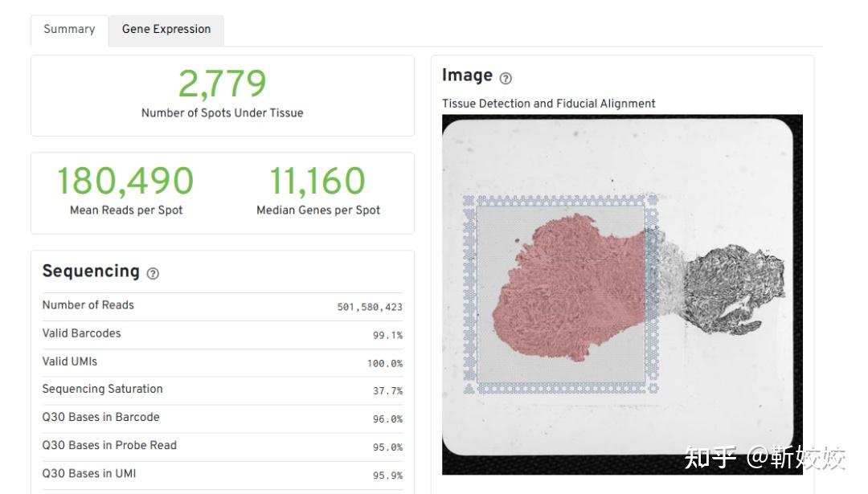Click the Valid UMIs row label
This screenshot has height=494, width=868.
[70, 361]
